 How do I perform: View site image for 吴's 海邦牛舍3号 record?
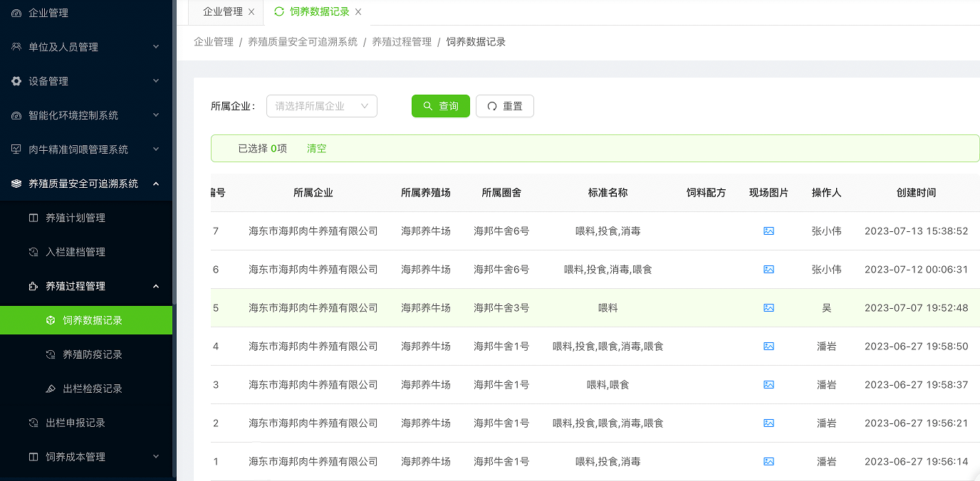768,308
